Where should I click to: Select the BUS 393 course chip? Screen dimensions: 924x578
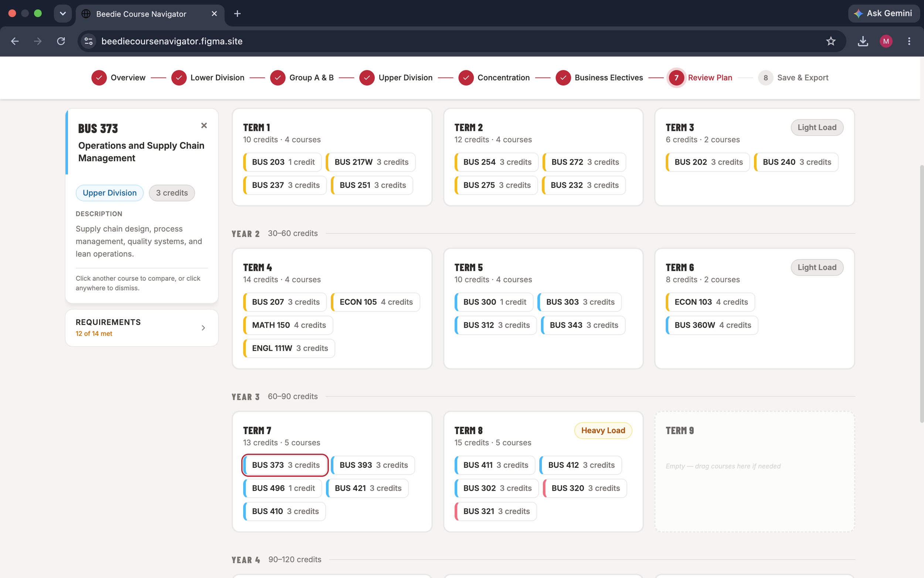click(373, 465)
